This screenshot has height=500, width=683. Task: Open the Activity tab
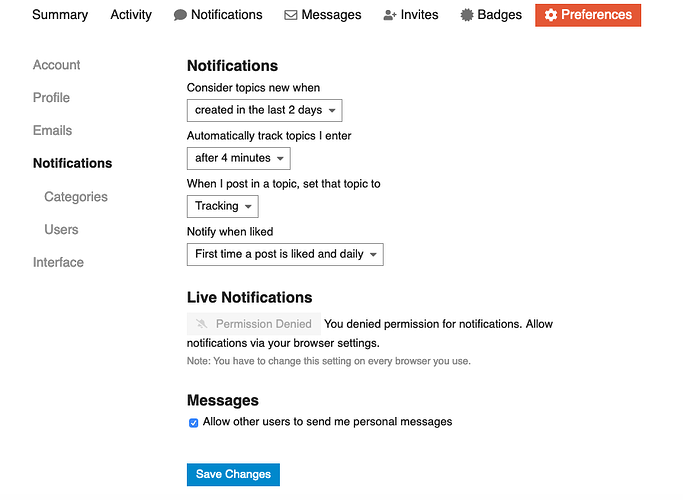(x=131, y=15)
